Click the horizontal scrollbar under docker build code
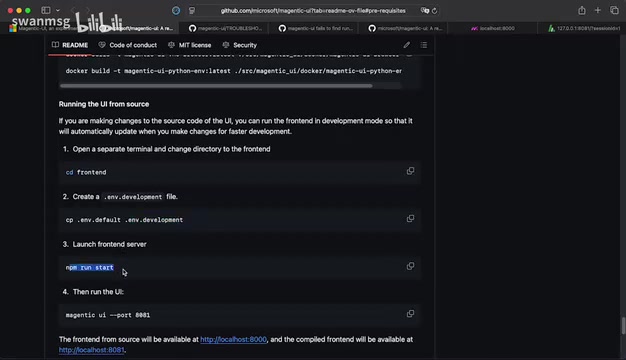 pos(216,86)
